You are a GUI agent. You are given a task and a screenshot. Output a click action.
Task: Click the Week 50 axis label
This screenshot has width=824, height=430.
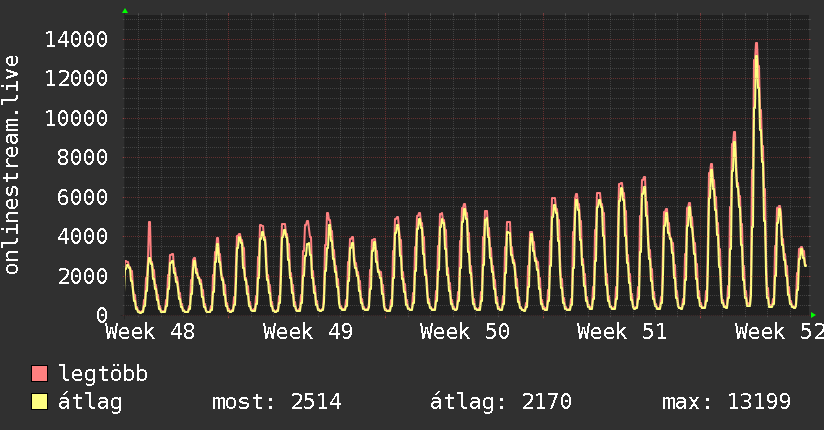click(x=465, y=332)
